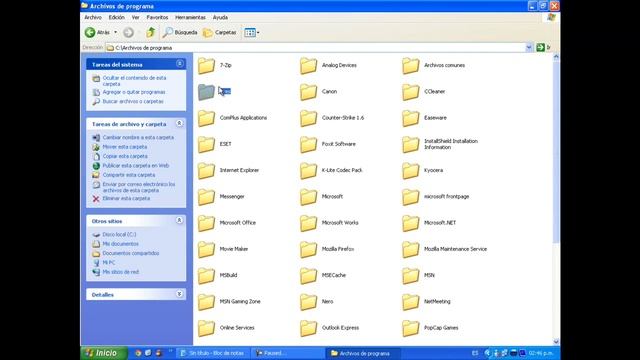Screen dimensions: 640x360
Task: Click the green Ir go arrow
Action: click(x=540, y=47)
